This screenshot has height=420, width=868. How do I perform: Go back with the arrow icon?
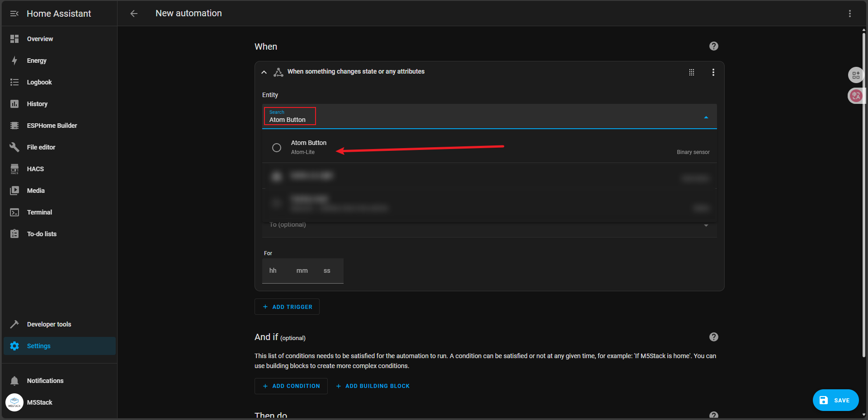pyautogui.click(x=134, y=14)
